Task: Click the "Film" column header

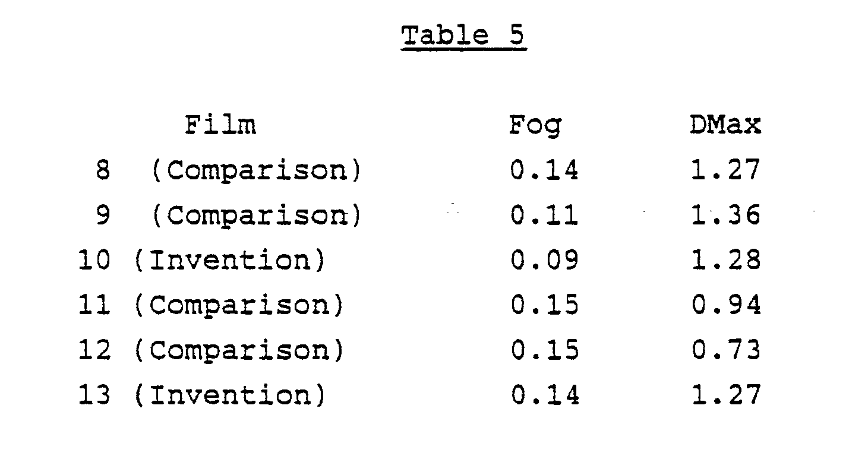Action: coord(220,126)
